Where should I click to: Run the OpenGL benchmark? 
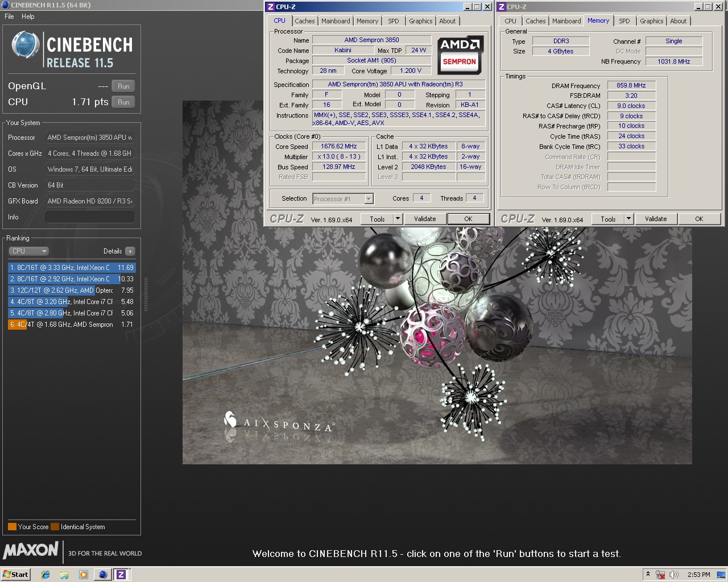(x=123, y=86)
